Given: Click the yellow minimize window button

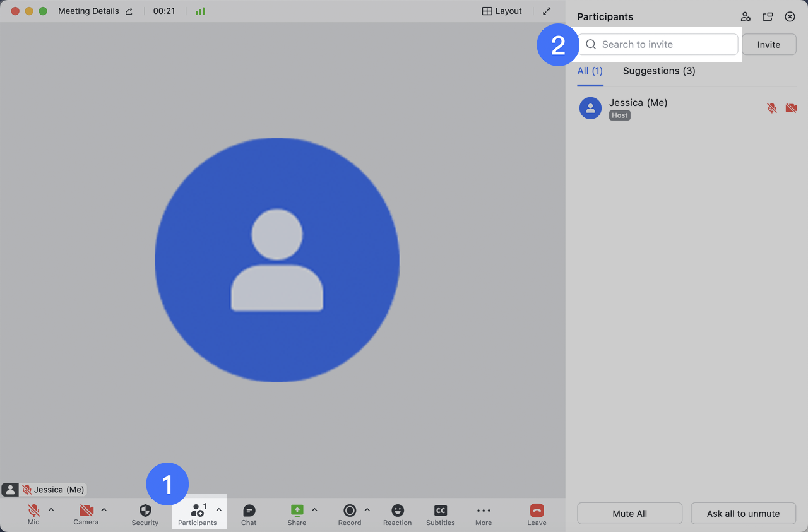Looking at the screenshot, I should point(29,11).
